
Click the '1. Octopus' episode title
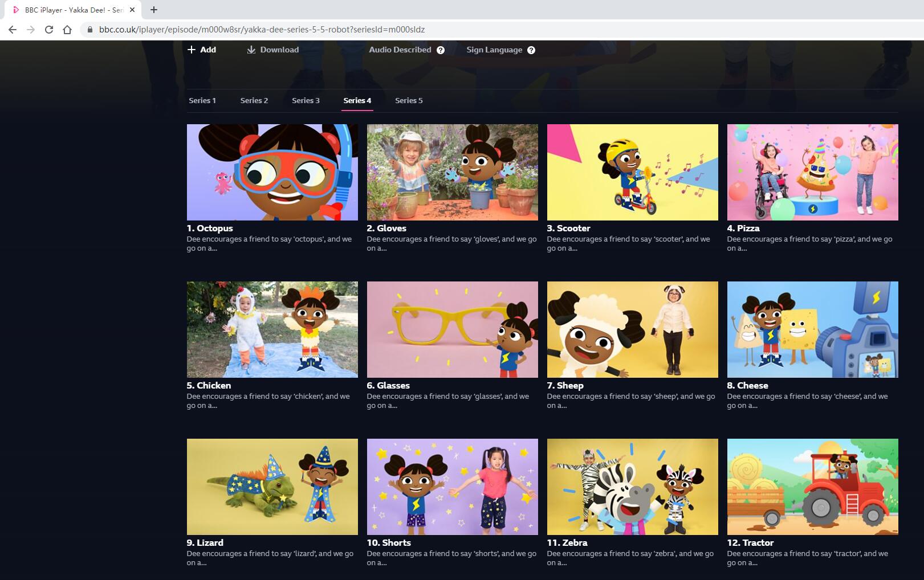(210, 228)
